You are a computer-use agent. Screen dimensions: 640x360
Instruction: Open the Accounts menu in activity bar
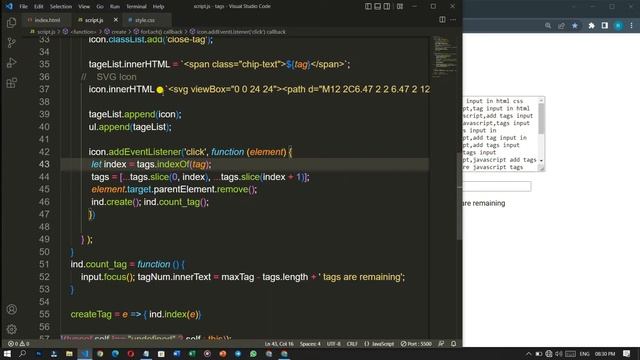point(11,309)
